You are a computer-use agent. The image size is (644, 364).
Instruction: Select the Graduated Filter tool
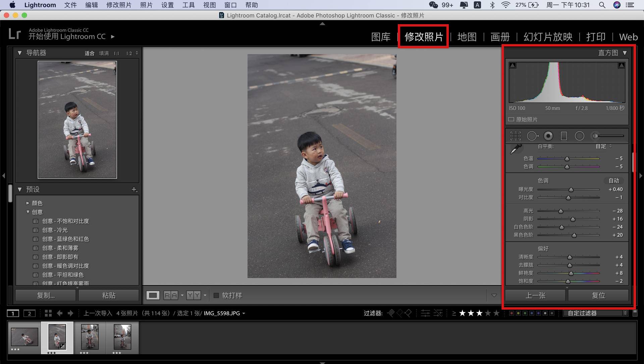(564, 136)
